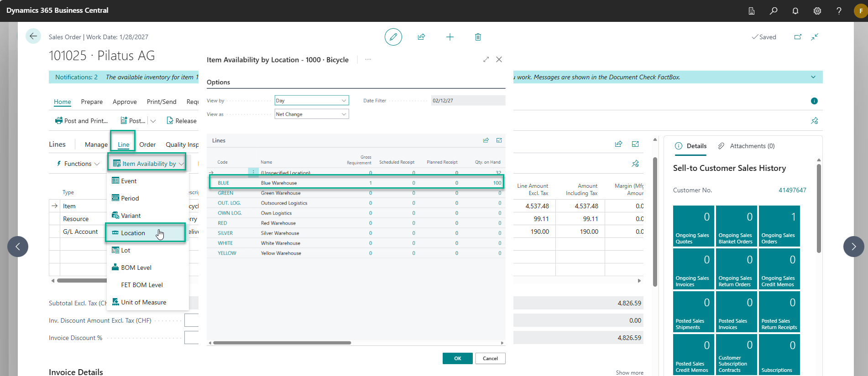Viewport: 868px width, 376px height.
Task: Click the dialog lines horizontal scrollbar
Action: point(282,343)
